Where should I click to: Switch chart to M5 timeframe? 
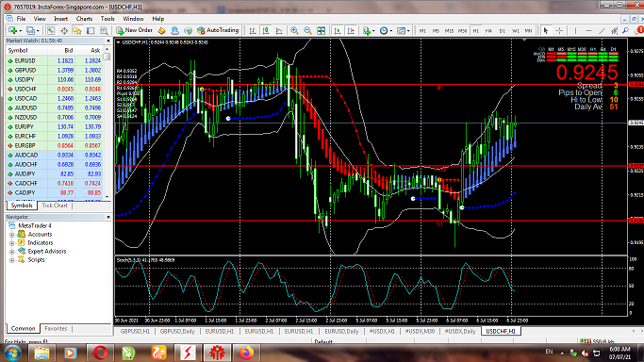pyautogui.click(x=436, y=31)
